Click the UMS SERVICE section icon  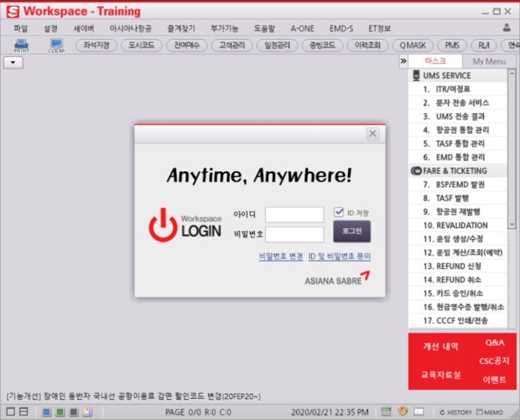tap(416, 75)
